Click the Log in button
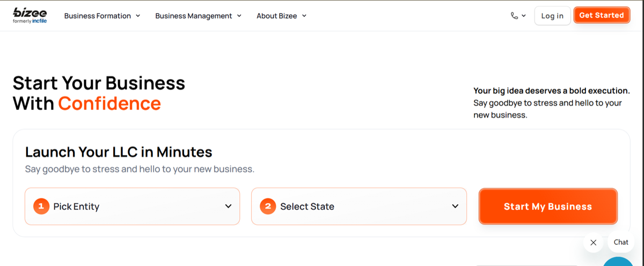 [552, 16]
